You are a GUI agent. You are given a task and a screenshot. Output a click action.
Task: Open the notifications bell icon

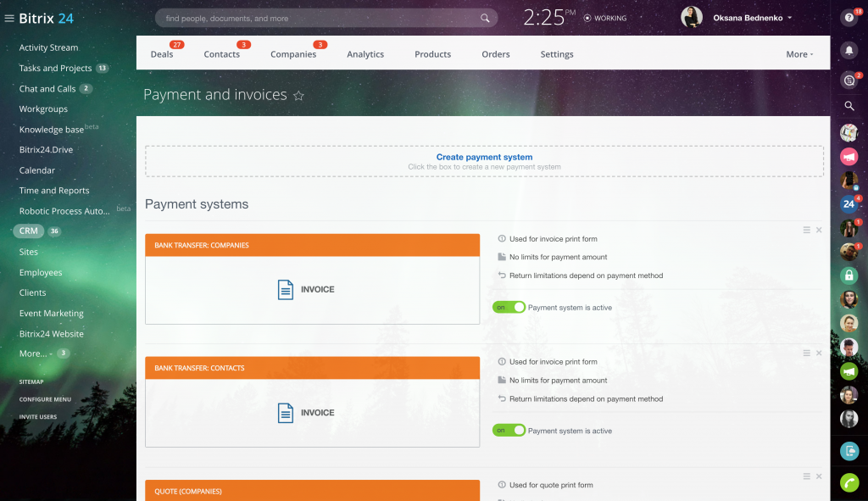849,50
